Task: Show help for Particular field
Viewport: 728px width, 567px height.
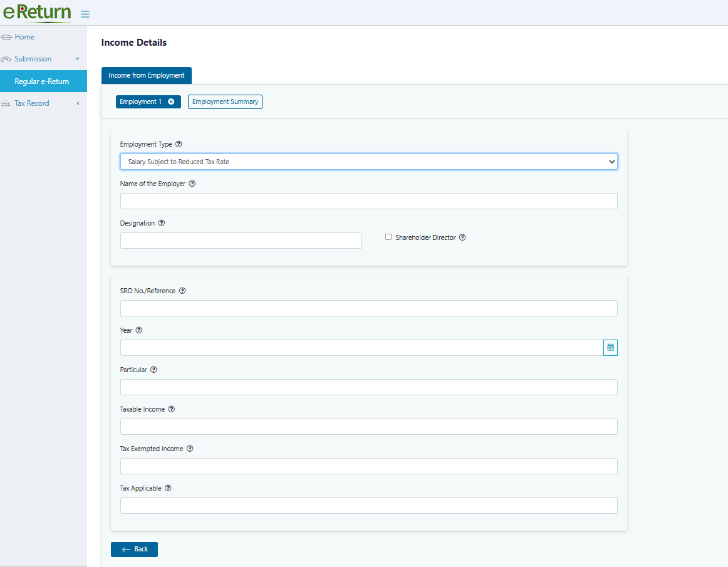Action: point(153,370)
